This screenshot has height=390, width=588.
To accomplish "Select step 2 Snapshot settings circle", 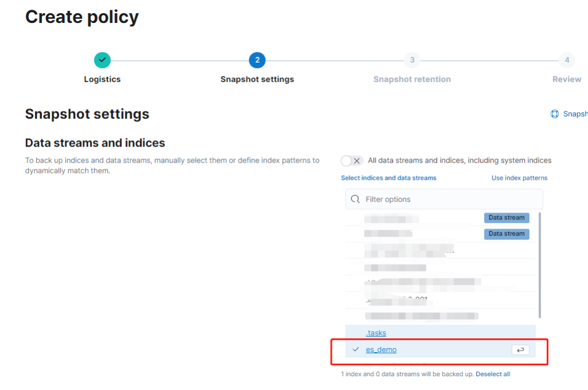I will tap(257, 60).
